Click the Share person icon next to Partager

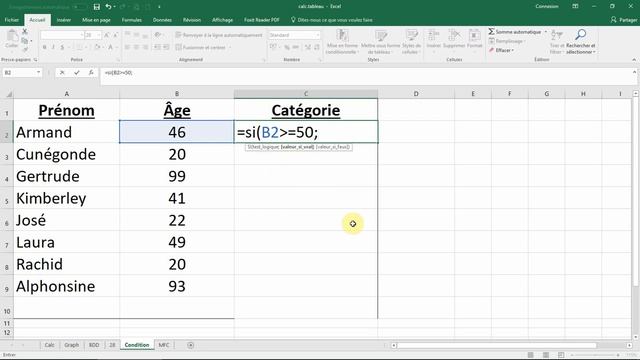click(x=613, y=20)
